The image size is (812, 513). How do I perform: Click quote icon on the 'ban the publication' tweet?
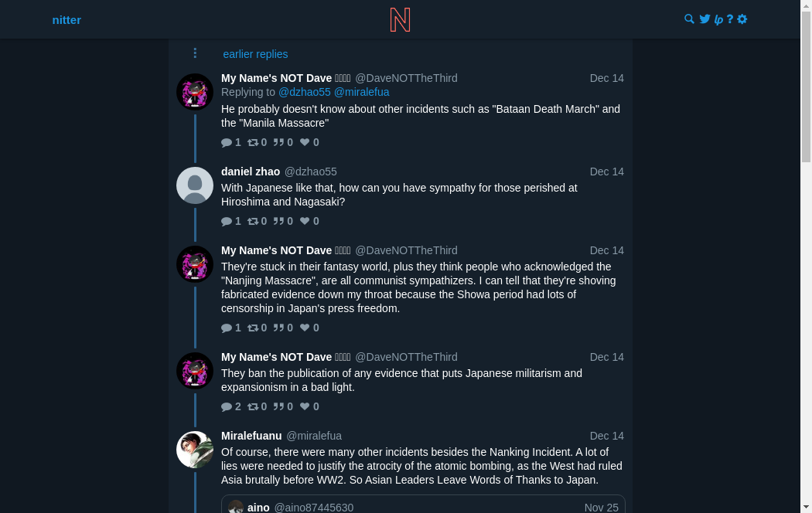[x=278, y=407]
